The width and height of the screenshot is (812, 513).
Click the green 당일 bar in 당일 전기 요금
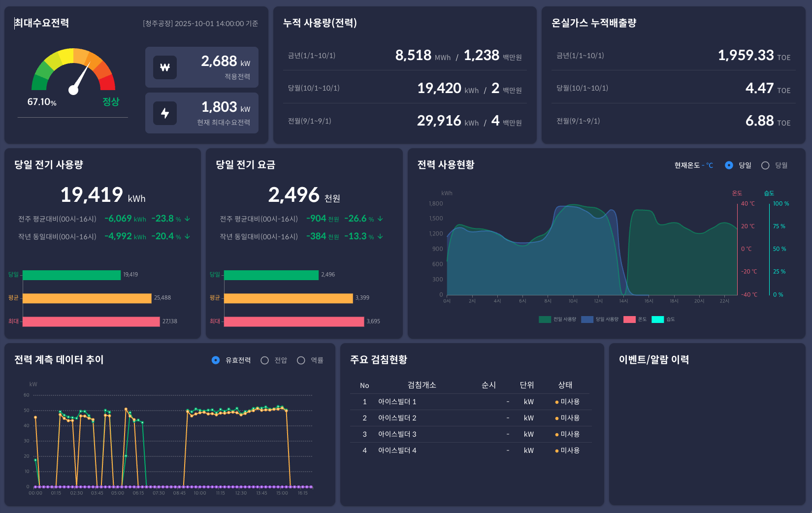(271, 275)
